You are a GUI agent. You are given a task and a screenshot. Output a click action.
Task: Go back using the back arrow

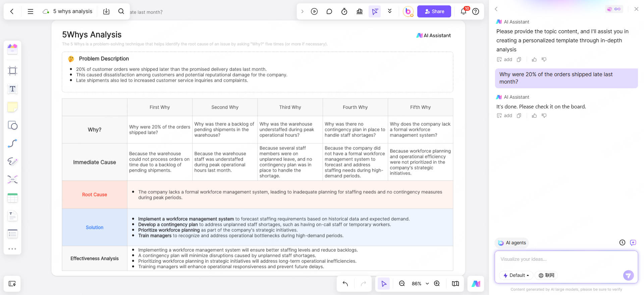coord(12,11)
